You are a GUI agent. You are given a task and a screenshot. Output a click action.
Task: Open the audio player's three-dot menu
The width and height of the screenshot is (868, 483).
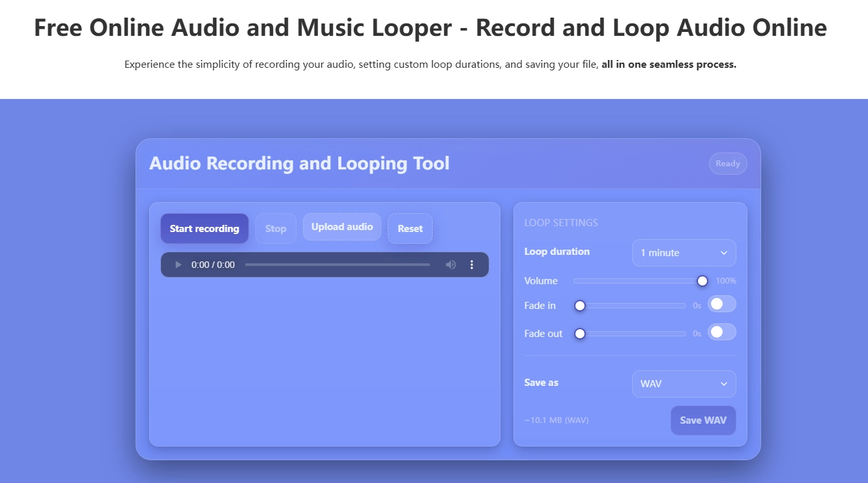[472, 265]
